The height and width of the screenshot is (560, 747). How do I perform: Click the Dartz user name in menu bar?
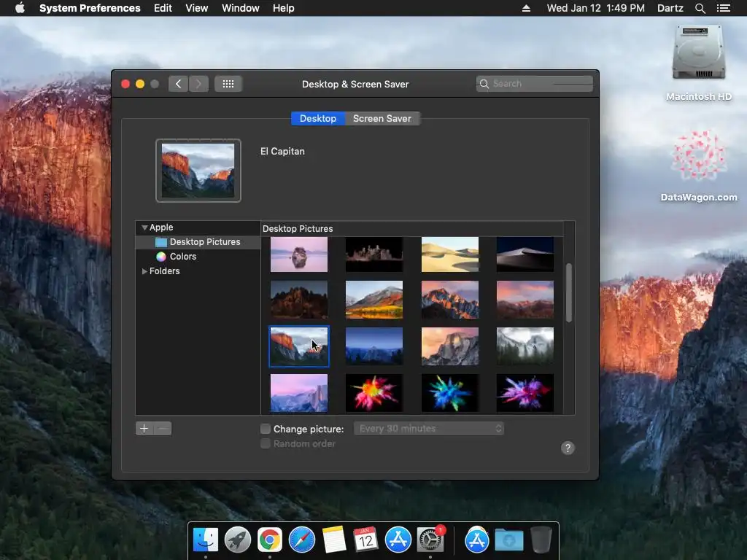click(670, 8)
